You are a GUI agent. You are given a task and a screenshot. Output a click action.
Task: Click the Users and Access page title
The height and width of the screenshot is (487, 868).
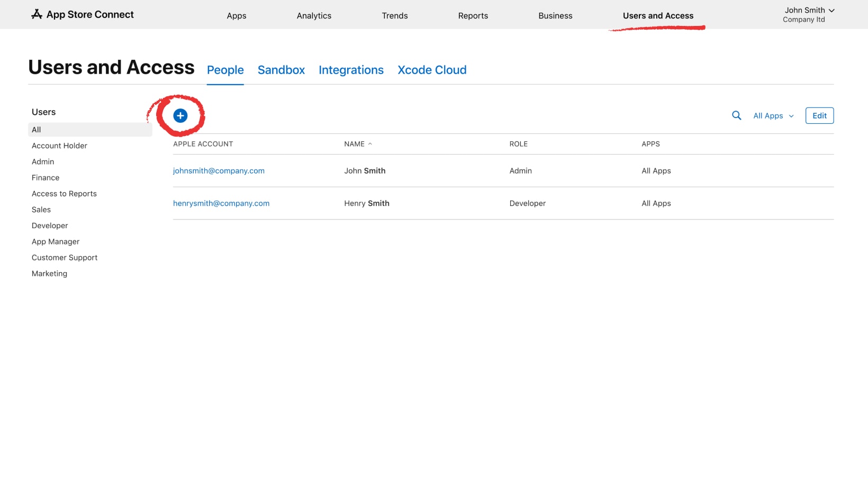click(111, 67)
